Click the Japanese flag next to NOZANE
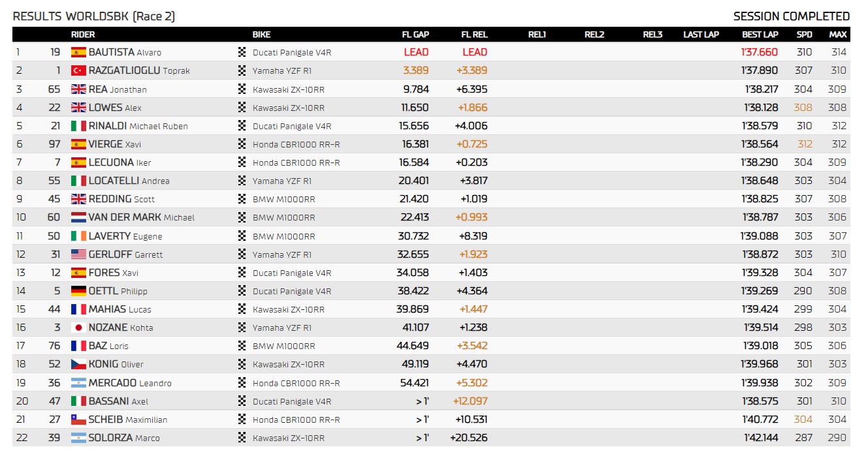868x460 pixels. (x=78, y=328)
